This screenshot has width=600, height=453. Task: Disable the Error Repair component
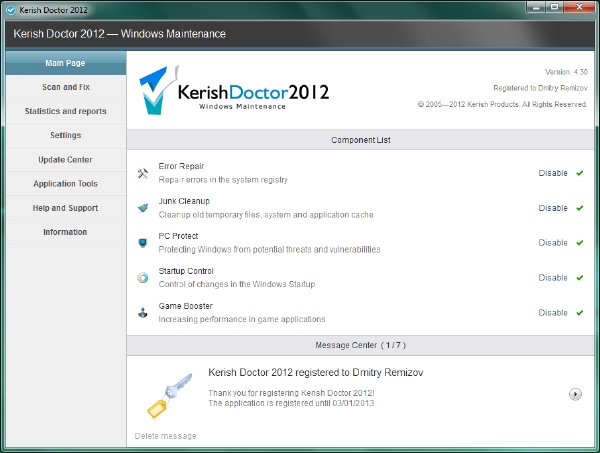tap(553, 173)
